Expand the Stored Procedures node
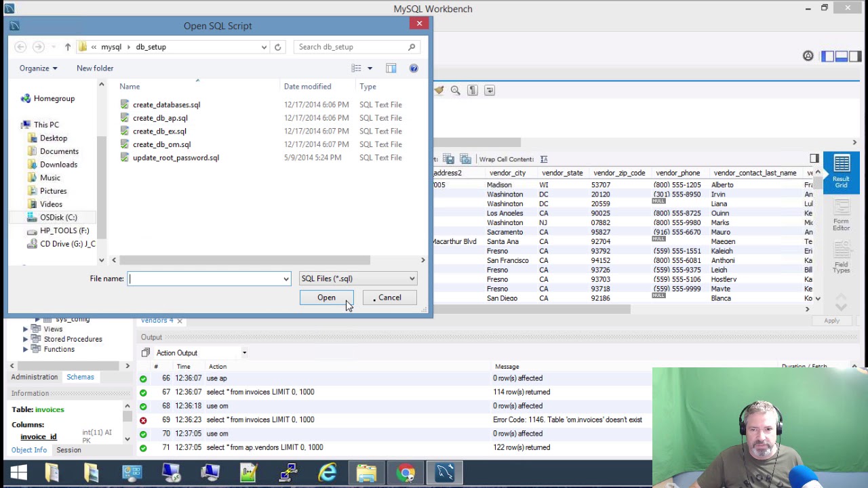The height and width of the screenshot is (488, 868). click(x=26, y=339)
